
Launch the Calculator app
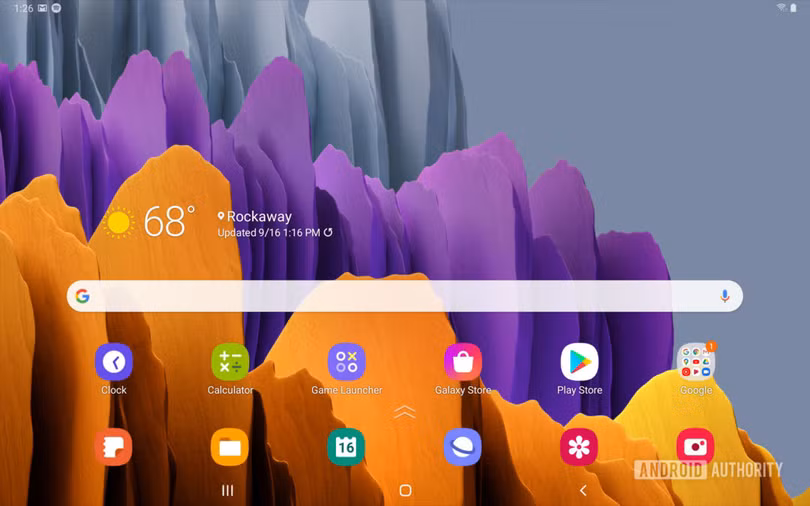coord(230,362)
